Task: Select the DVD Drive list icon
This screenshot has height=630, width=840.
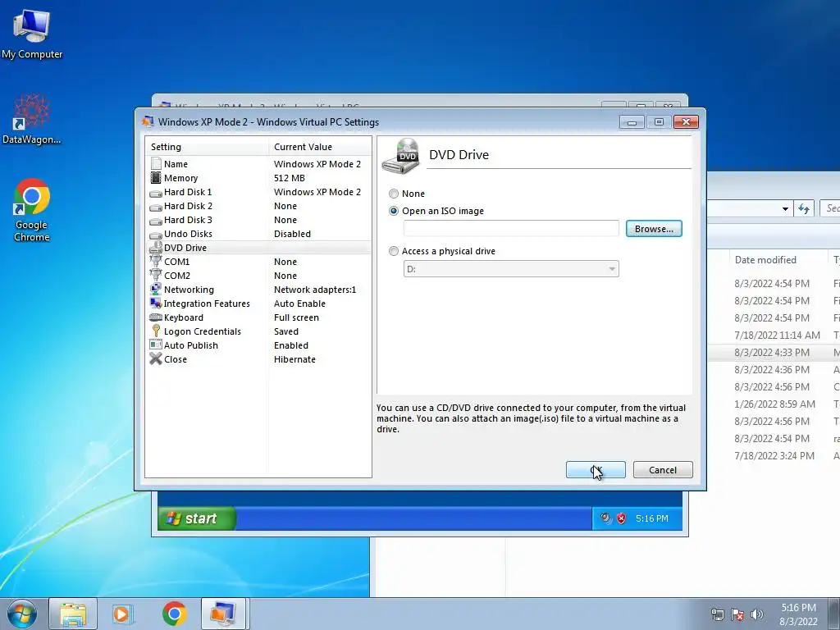Action: click(156, 248)
